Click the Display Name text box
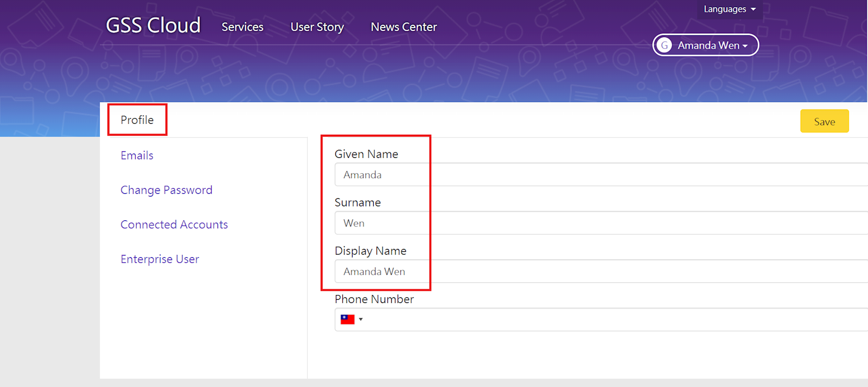Viewport: 868px width, 387px height. coord(597,271)
